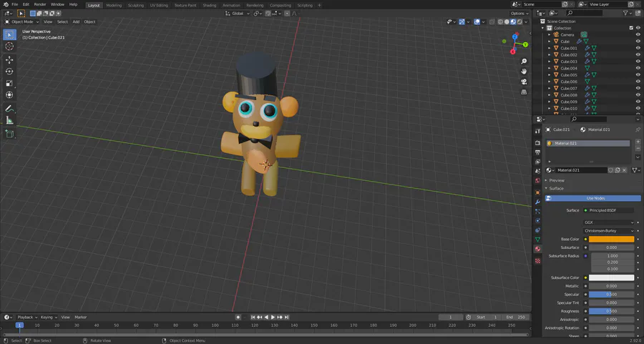Switch to the Sculpting workspace tab
This screenshot has height=344, width=644.
click(x=135, y=5)
